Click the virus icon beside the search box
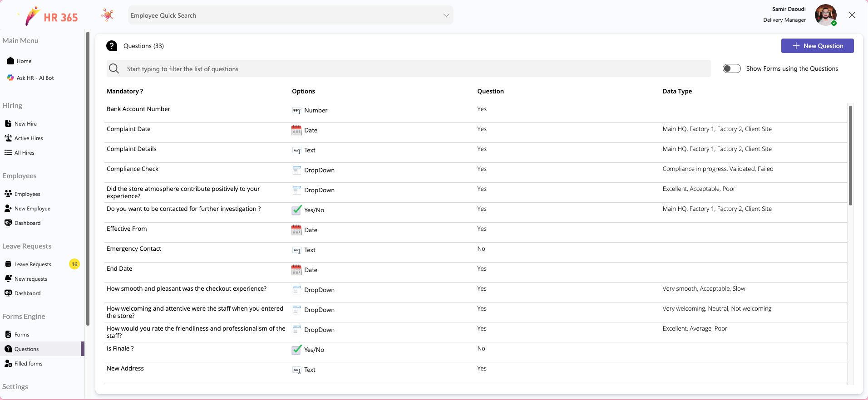The width and height of the screenshot is (868, 400). pos(108,15)
